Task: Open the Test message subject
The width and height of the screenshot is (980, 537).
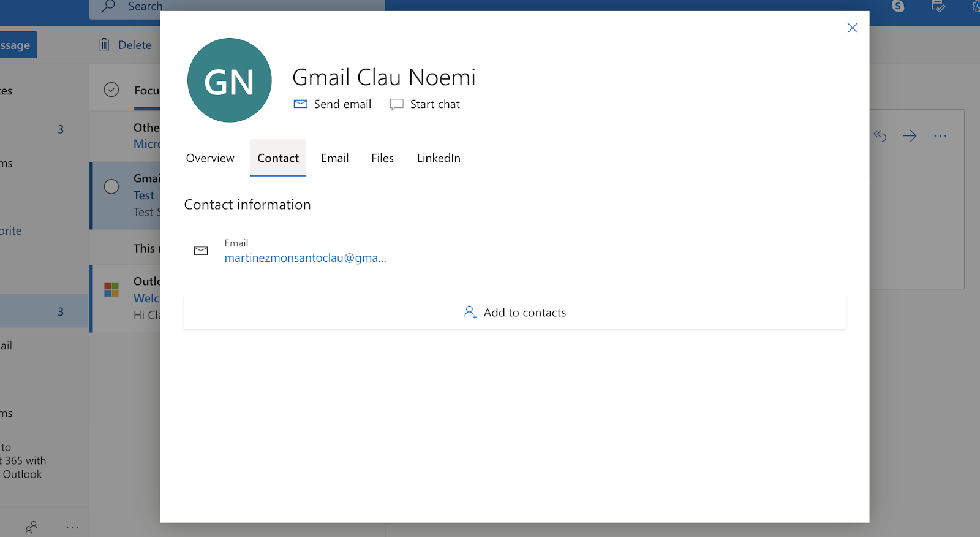Action: (x=145, y=196)
